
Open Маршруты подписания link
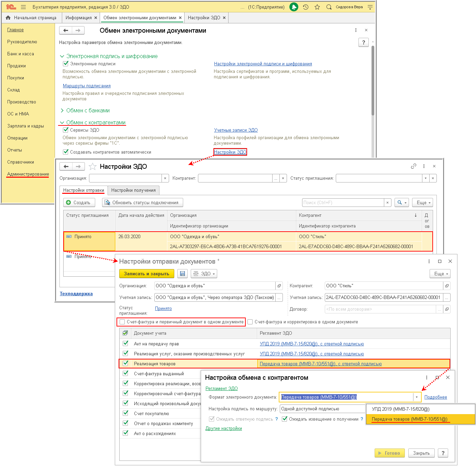(x=87, y=86)
